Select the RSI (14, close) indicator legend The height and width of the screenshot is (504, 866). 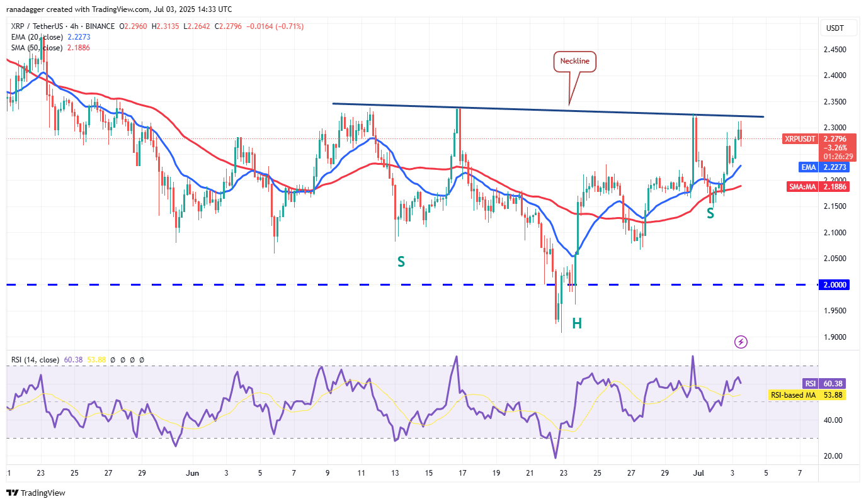(x=35, y=360)
